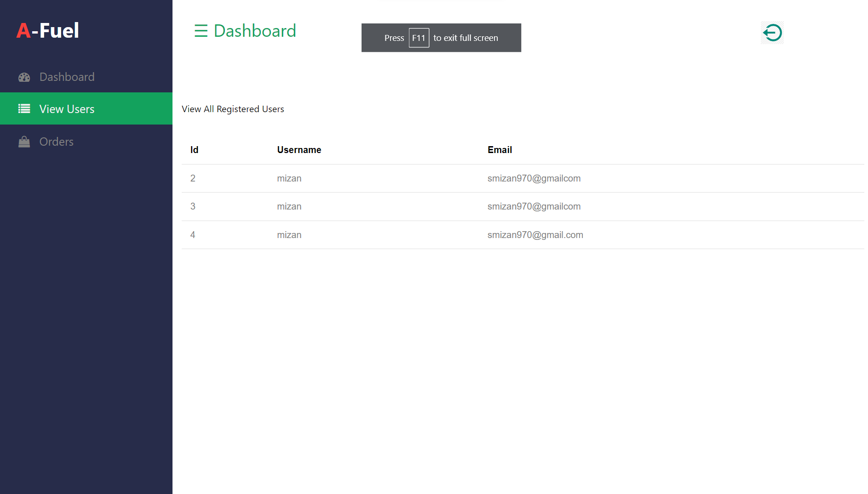Click the Username column header
The width and height of the screenshot is (868, 494).
[299, 150]
